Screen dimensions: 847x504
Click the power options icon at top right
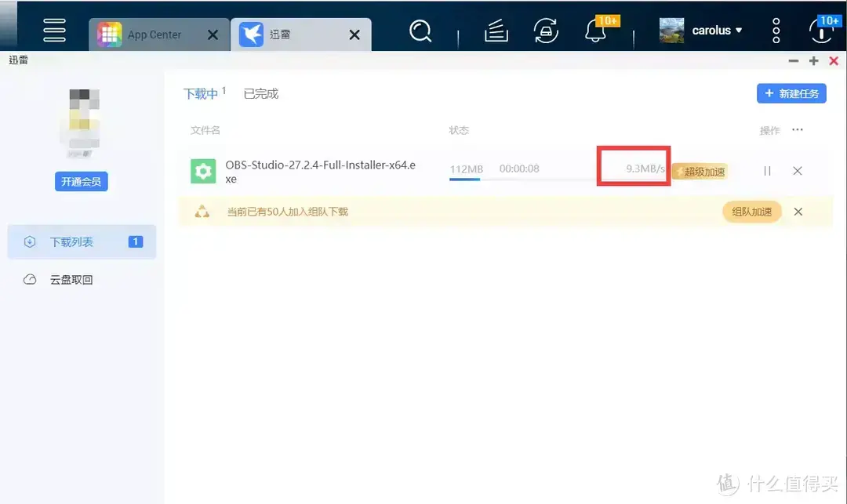click(x=820, y=31)
